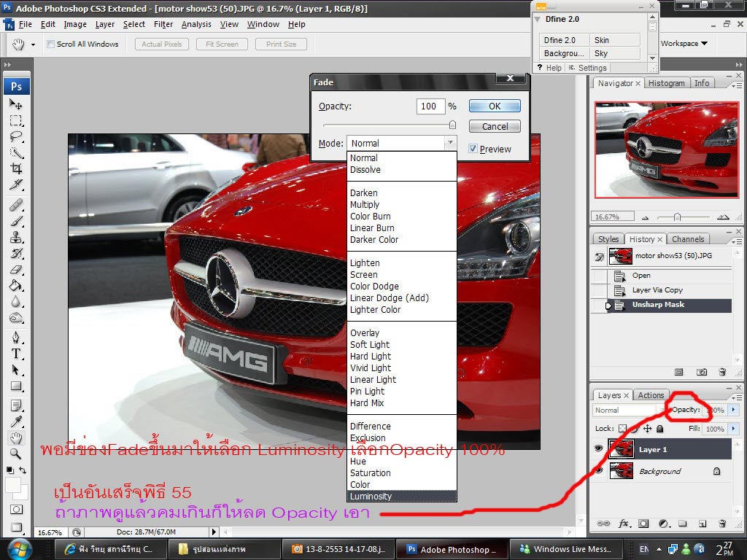Select the Crop tool
747x560 pixels.
click(x=16, y=168)
